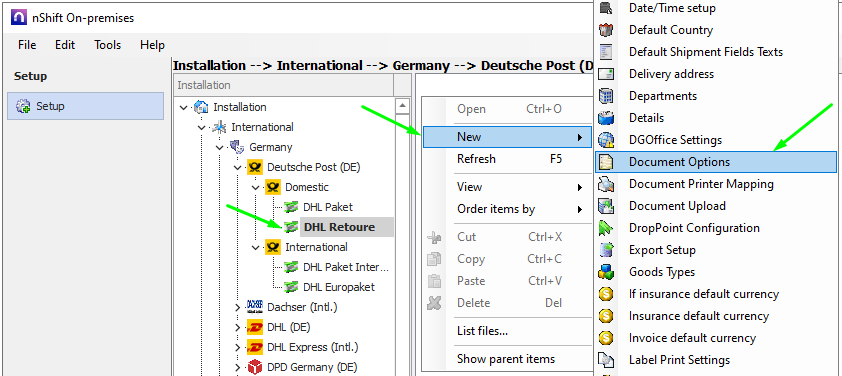This screenshot has width=842, height=376.
Task: Click the Deutsche Post (DE) horn icon
Action: (x=255, y=167)
